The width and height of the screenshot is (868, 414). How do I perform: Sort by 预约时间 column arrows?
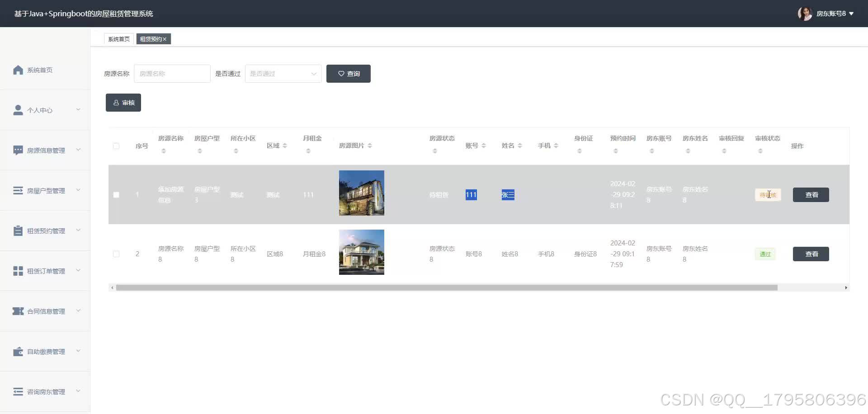point(616,151)
